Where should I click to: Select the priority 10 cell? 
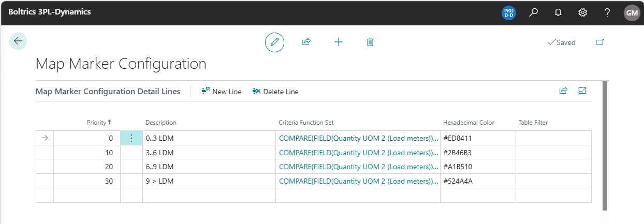pyautogui.click(x=87, y=153)
